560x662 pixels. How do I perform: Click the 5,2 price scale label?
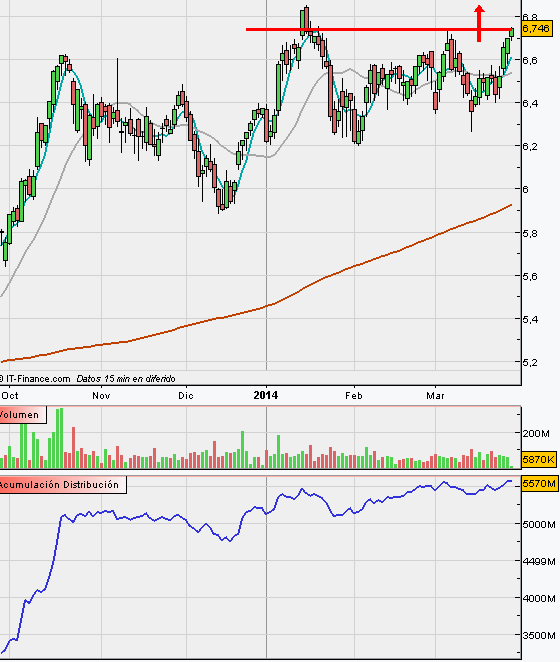[x=531, y=363]
